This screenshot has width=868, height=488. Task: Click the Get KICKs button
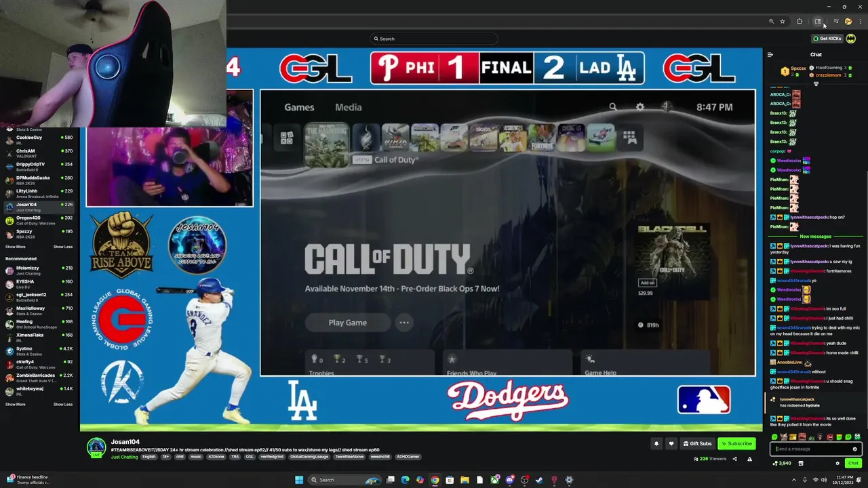point(827,39)
